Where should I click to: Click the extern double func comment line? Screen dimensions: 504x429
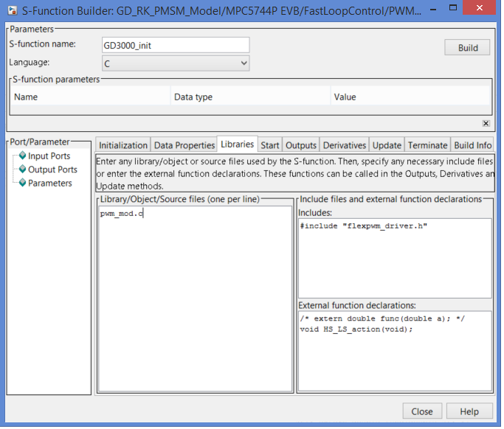(382, 318)
